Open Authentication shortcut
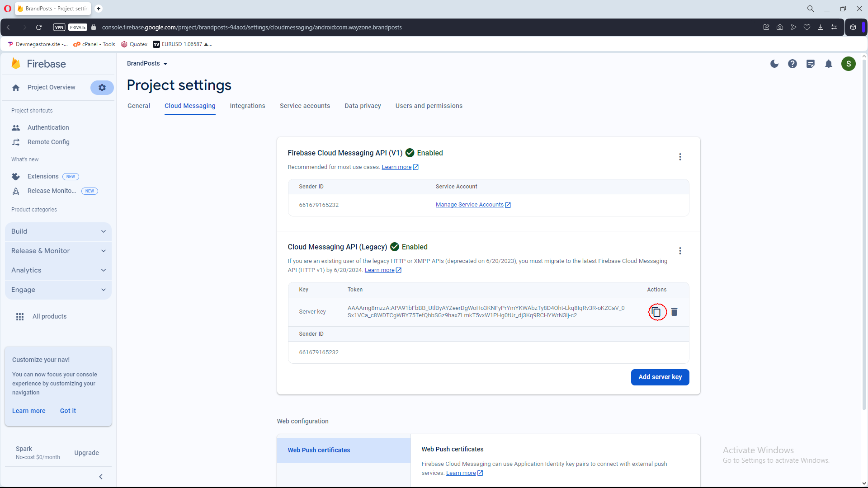The height and width of the screenshot is (488, 868). (48, 127)
